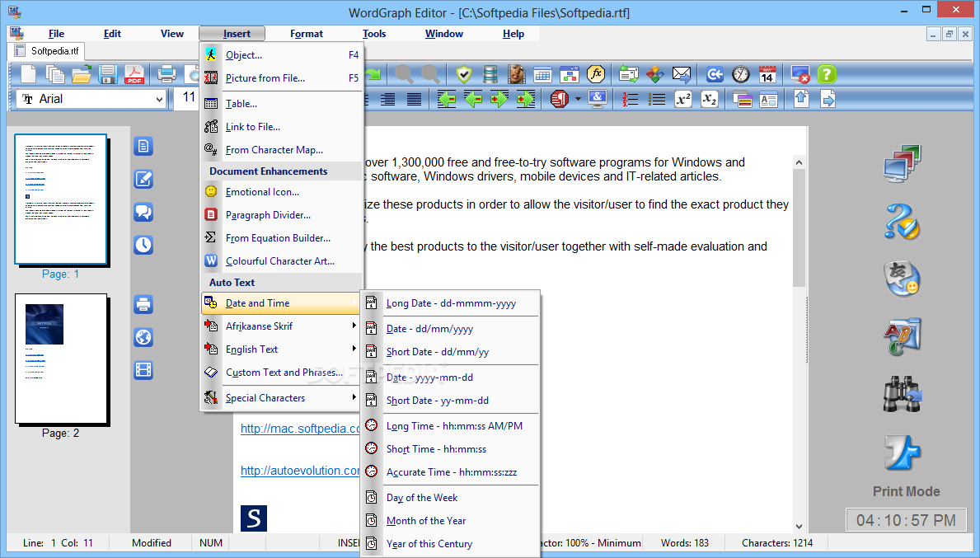Image resolution: width=980 pixels, height=558 pixels.
Task: Click the envelope mail icon
Action: pyautogui.click(x=682, y=74)
